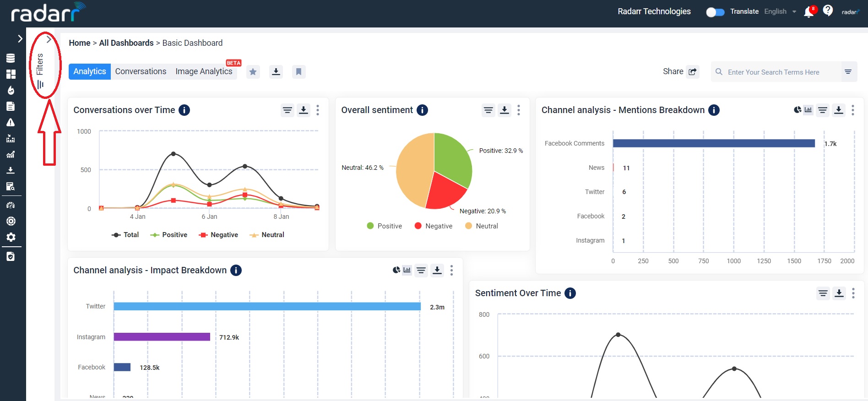Open the speedometer gauge icon in sidebar
This screenshot has height=401, width=868.
[x=11, y=205]
